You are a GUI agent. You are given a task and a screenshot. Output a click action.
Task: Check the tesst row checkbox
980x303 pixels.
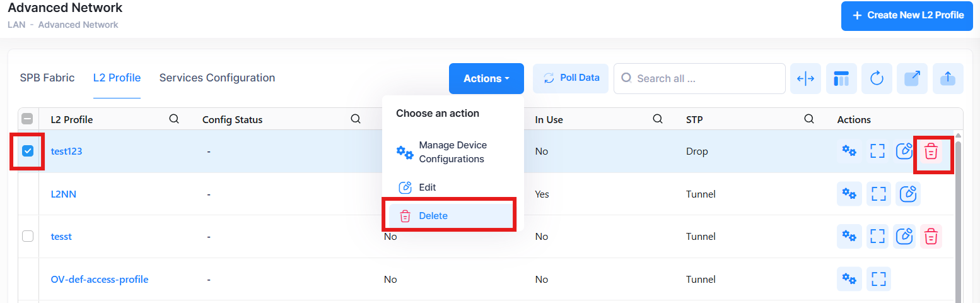(28, 236)
